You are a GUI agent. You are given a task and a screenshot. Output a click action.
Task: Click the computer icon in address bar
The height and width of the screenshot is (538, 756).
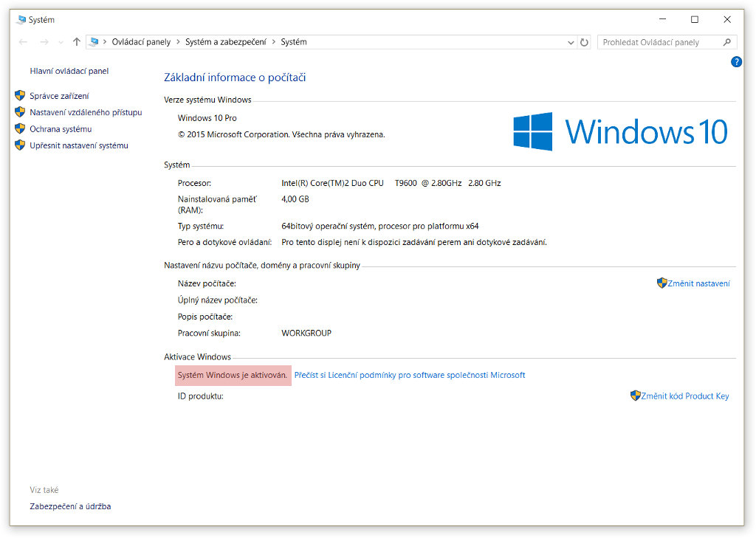pyautogui.click(x=94, y=42)
